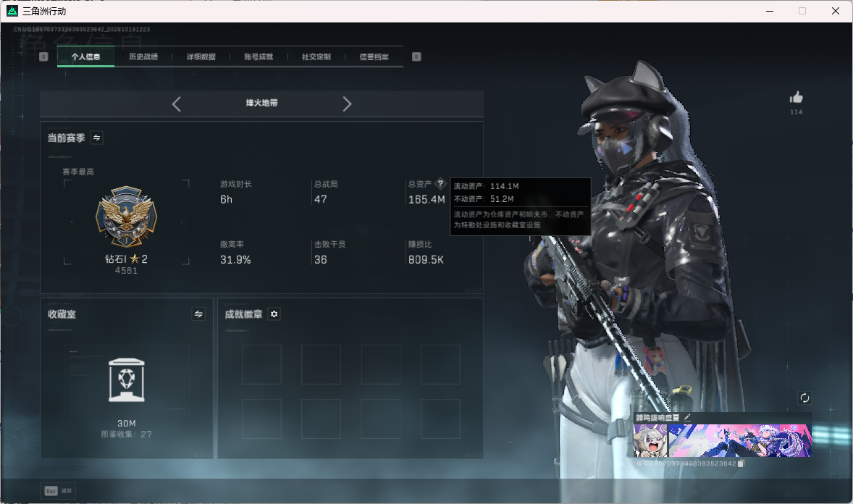This screenshot has width=853, height=504.
Task: Open 成就徽章 gear settings
Action: (x=274, y=314)
